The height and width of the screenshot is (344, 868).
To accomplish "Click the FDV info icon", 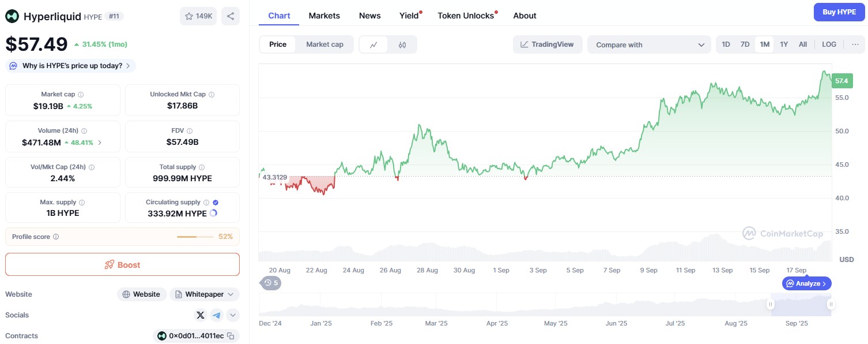I will tap(190, 131).
